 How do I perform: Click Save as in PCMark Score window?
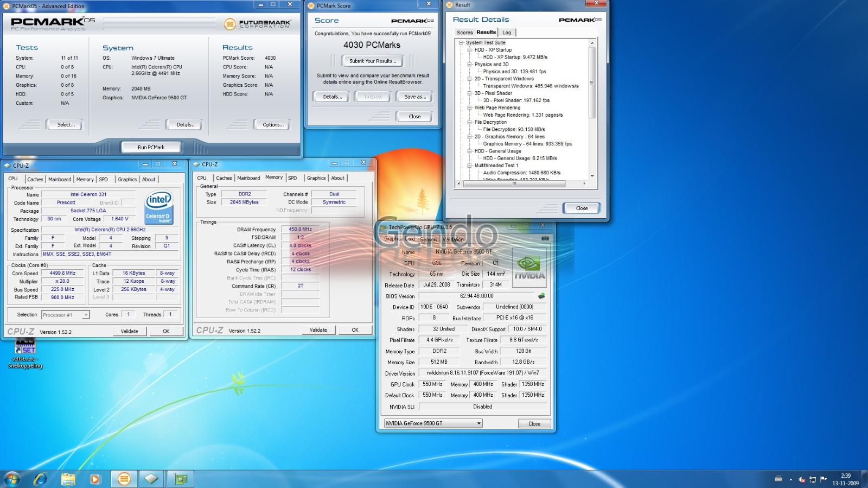point(415,97)
